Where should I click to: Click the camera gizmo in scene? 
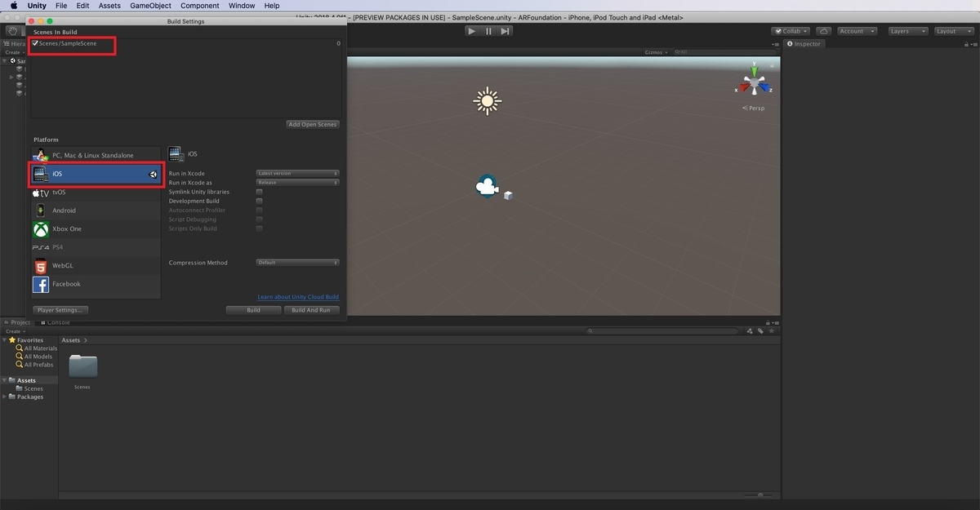point(487,188)
